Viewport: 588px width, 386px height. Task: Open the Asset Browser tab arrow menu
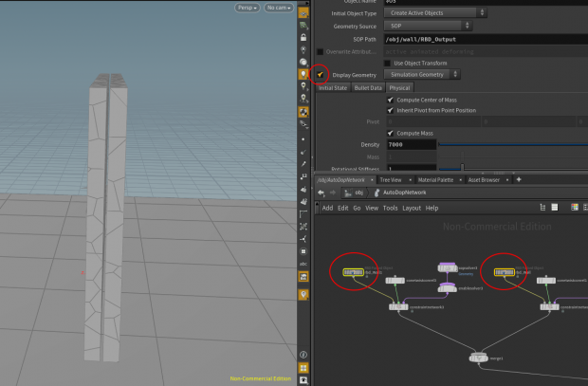tap(507, 180)
